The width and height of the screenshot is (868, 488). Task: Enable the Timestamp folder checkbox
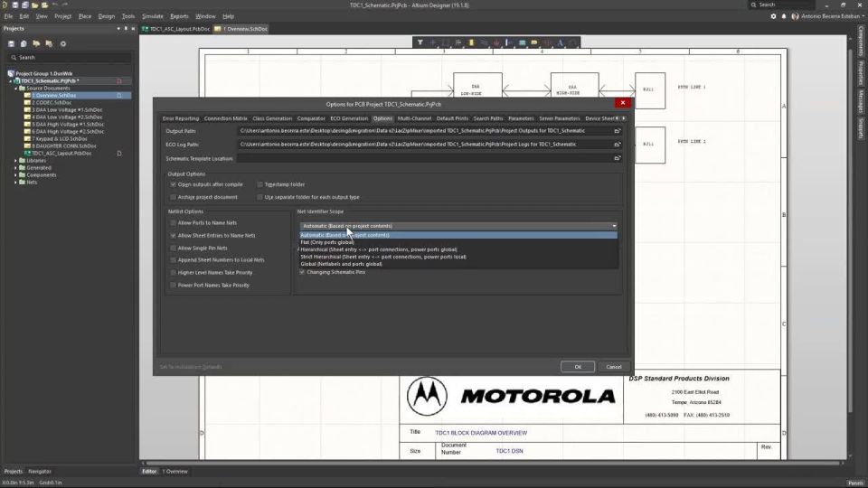click(x=260, y=184)
